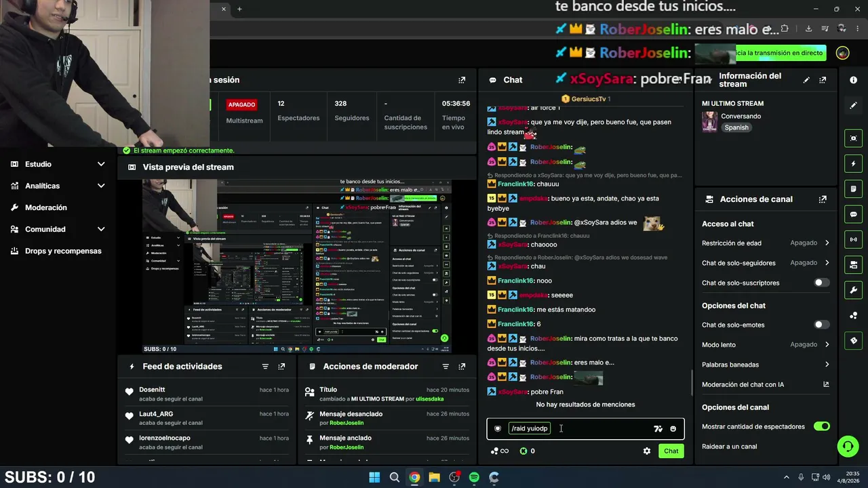This screenshot has width=868, height=488.
Task: Click the stream preview video
Action: tap(297, 266)
